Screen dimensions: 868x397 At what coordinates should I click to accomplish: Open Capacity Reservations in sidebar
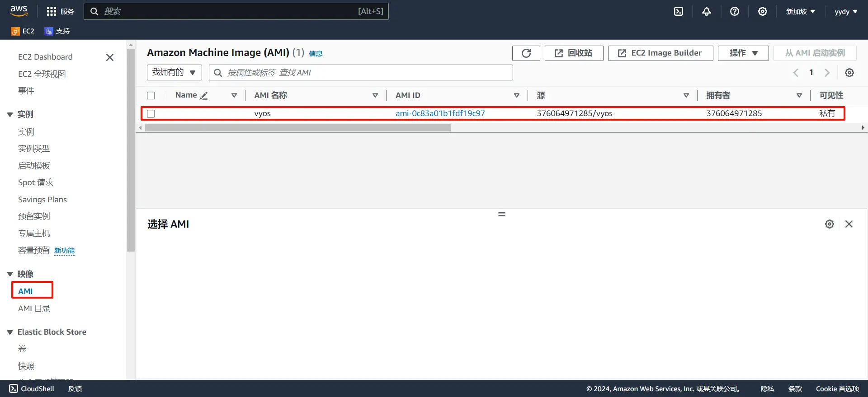(34, 250)
